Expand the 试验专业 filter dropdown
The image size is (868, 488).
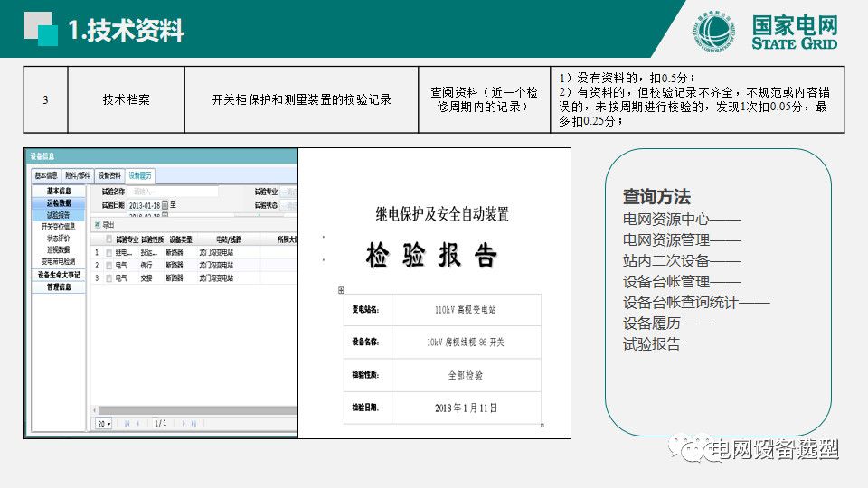click(x=288, y=192)
